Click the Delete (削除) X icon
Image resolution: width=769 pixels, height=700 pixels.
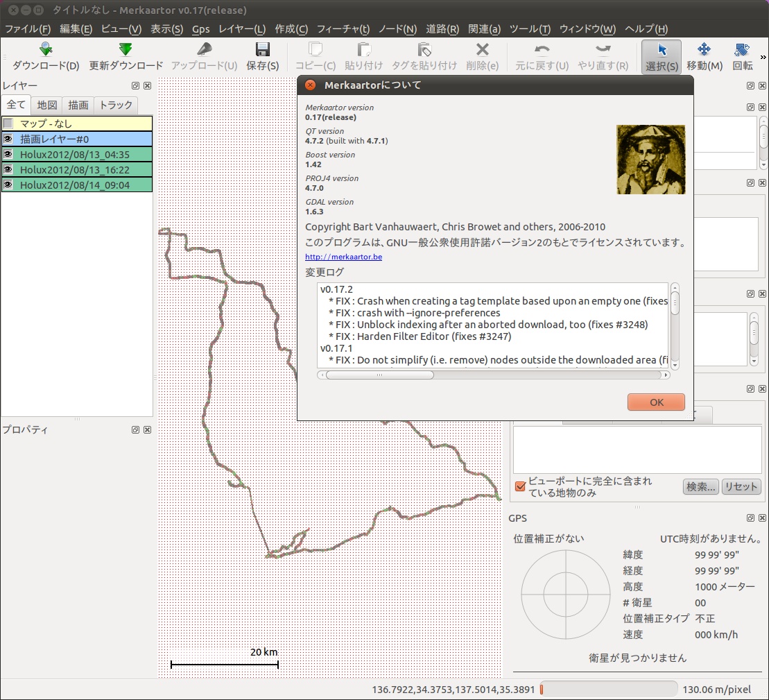pyautogui.click(x=483, y=49)
